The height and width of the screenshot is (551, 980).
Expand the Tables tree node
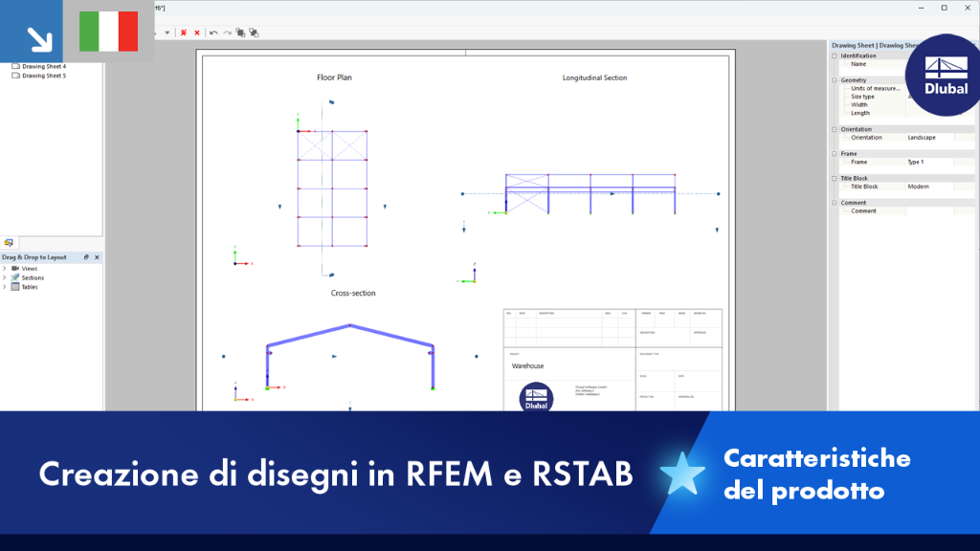[5, 287]
